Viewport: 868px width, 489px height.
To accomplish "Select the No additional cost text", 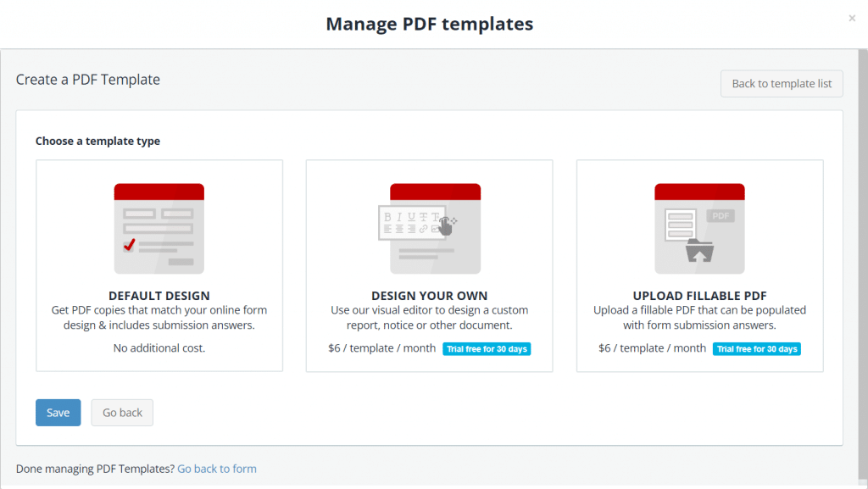I will pos(159,347).
